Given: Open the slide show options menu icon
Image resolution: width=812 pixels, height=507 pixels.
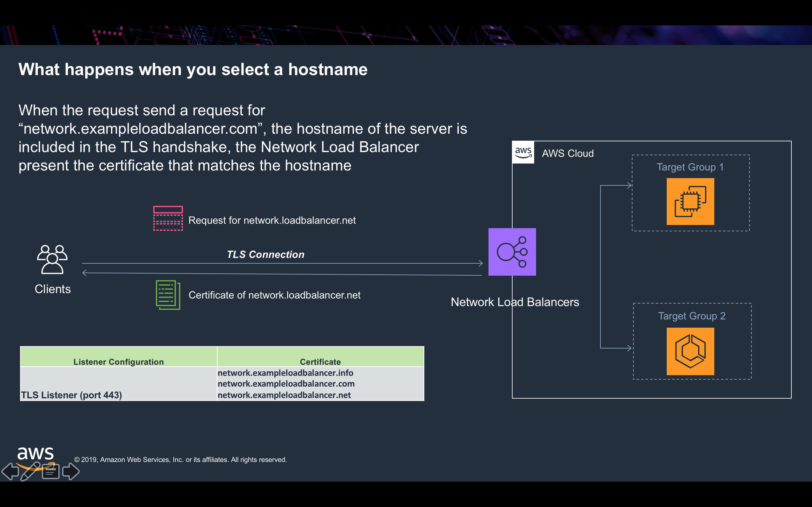Looking at the screenshot, I should (x=51, y=472).
